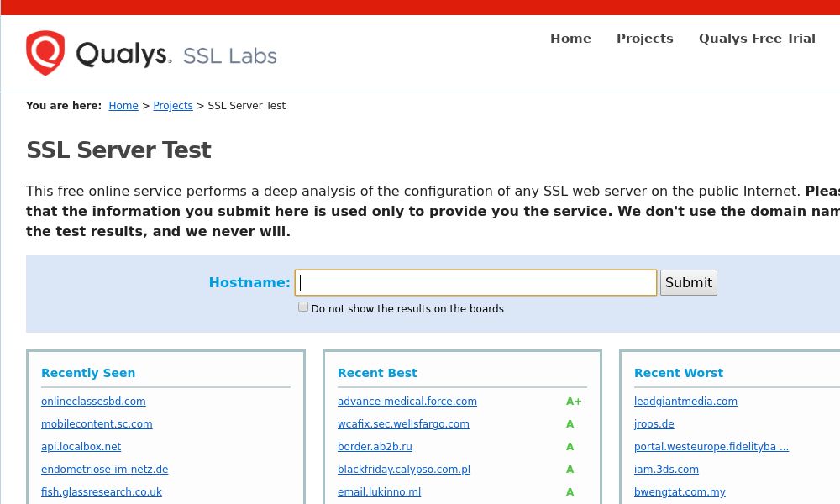Open the Projects breadcrumb link
The height and width of the screenshot is (504, 840).
[x=173, y=106]
